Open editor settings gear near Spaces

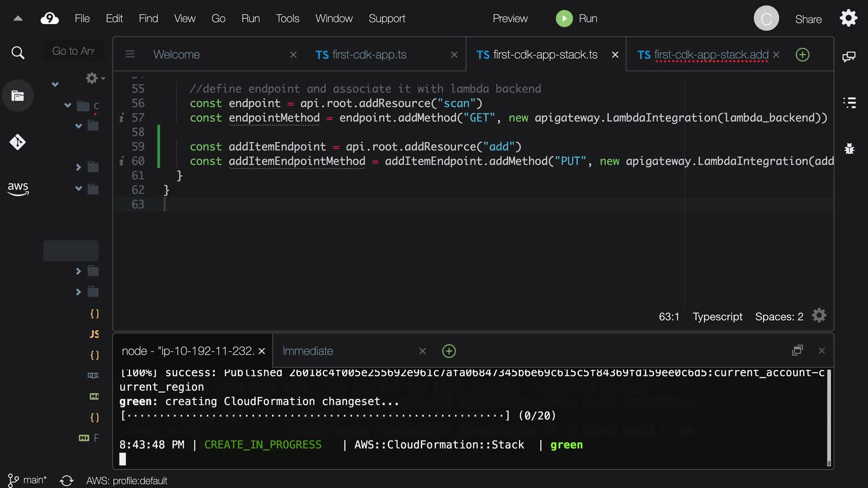(x=819, y=316)
